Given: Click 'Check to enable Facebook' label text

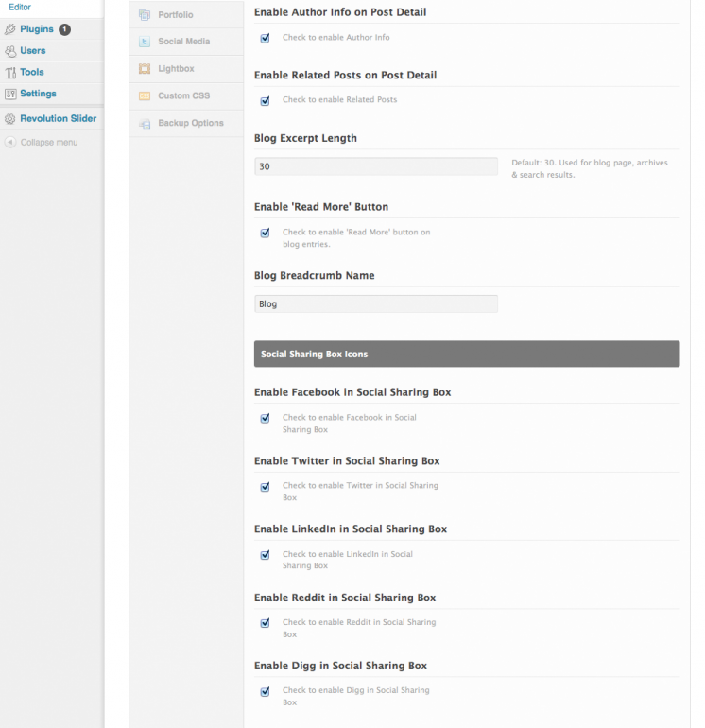Looking at the screenshot, I should click(350, 424).
